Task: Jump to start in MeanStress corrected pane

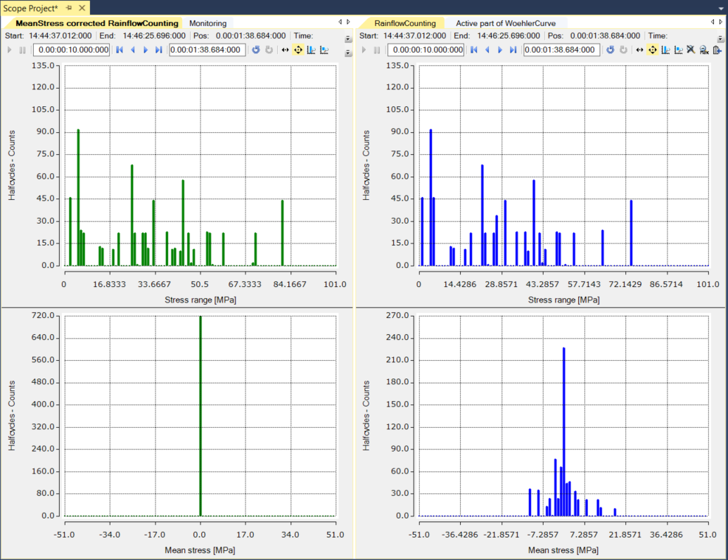Action: [120, 50]
